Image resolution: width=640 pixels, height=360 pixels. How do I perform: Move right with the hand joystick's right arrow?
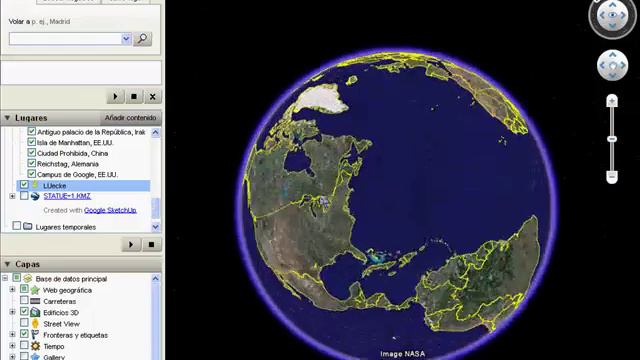pos(623,65)
